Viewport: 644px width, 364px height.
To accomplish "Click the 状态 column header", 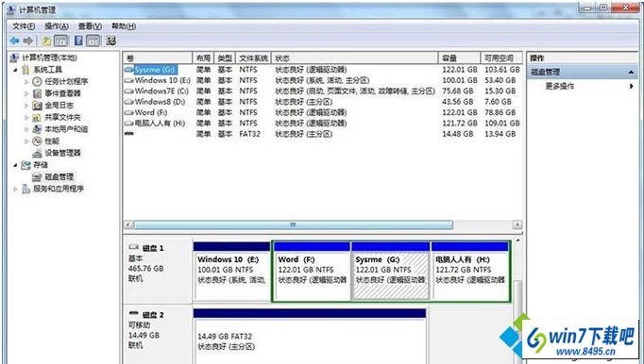I will [355, 58].
